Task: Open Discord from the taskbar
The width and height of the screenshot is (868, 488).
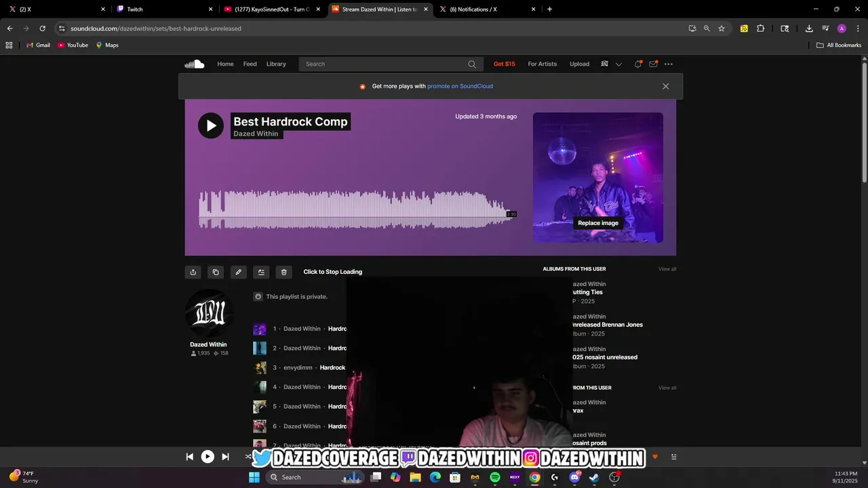Action: pos(574,477)
